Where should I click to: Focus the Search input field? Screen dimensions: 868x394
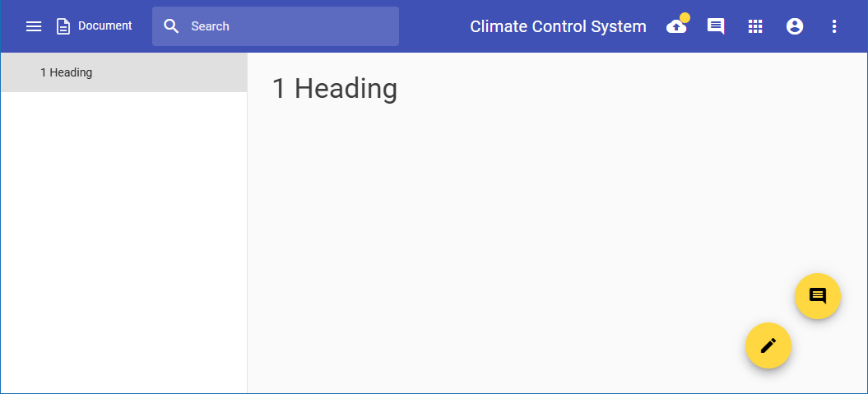288,26
